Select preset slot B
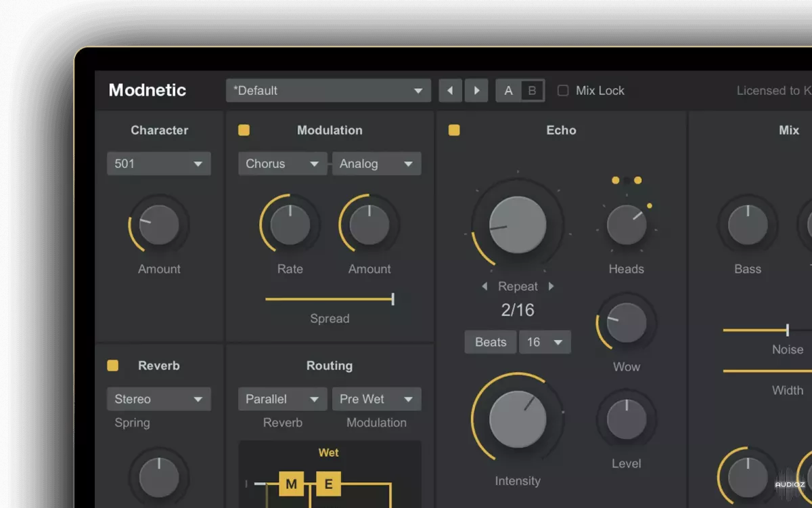This screenshot has height=508, width=812. (533, 91)
